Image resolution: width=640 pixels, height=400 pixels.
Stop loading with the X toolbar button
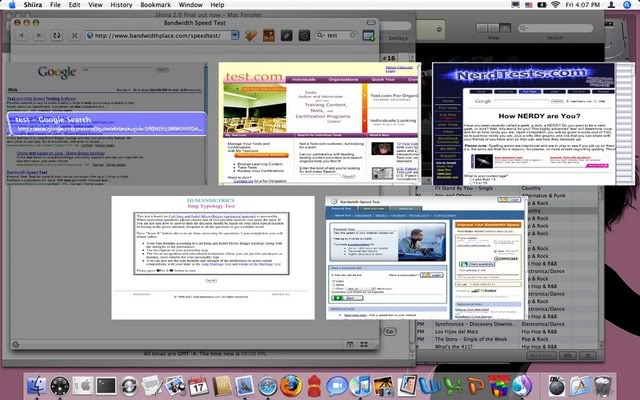(74, 36)
